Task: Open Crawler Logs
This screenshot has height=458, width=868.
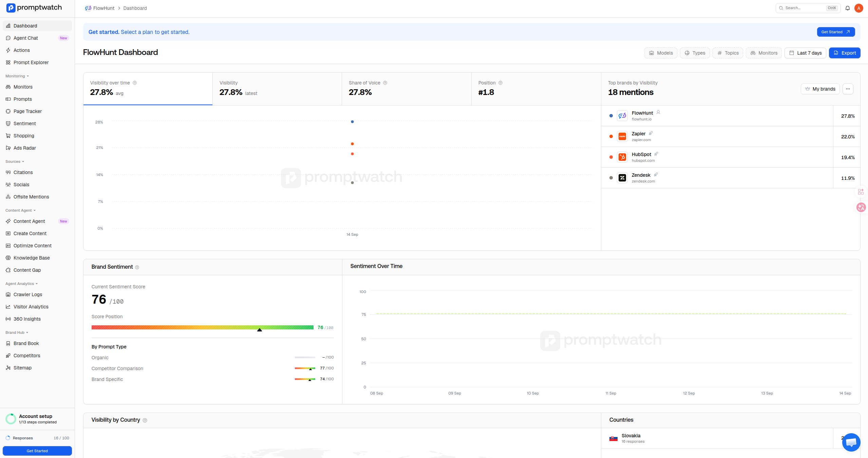Action: coord(37,294)
